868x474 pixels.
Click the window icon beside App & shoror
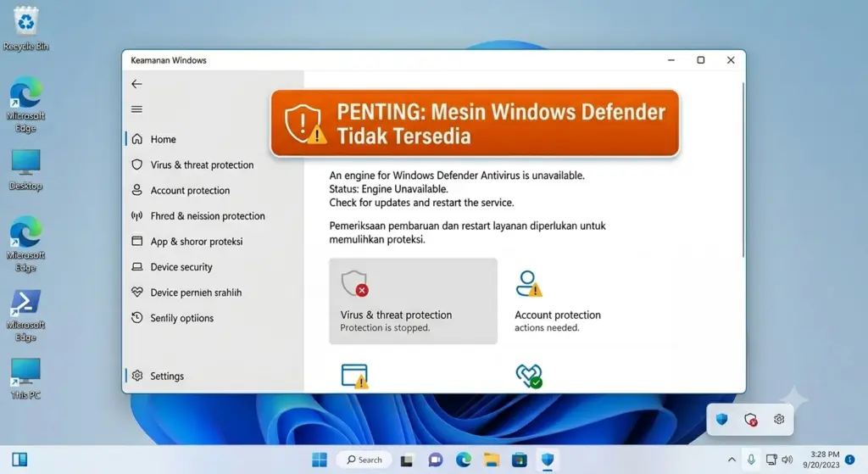coord(137,241)
